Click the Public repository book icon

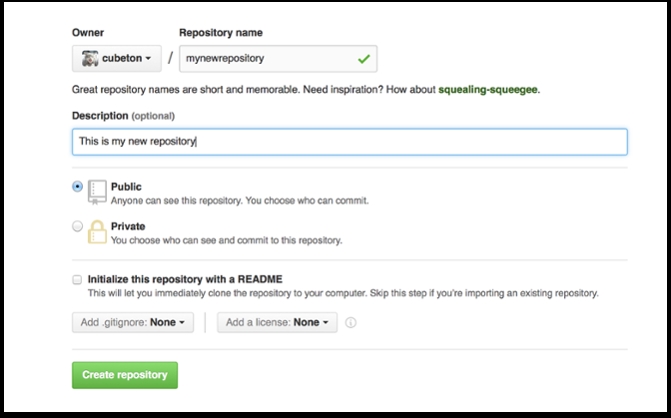point(97,192)
